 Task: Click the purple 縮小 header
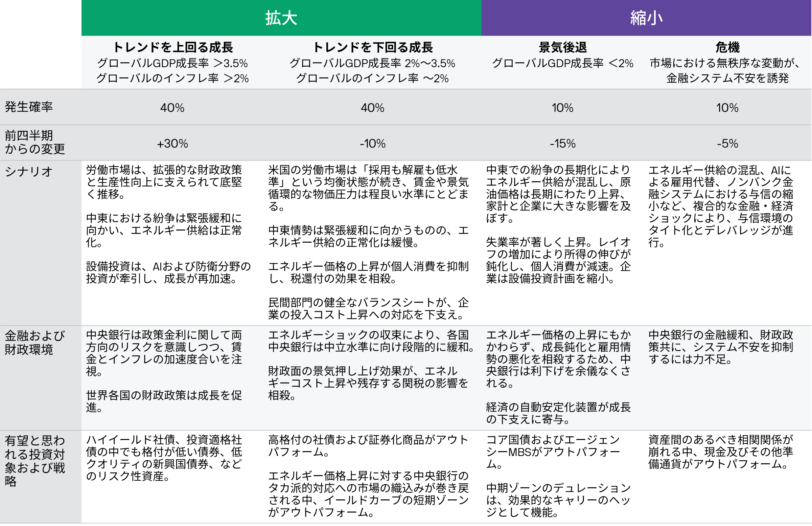click(646, 18)
